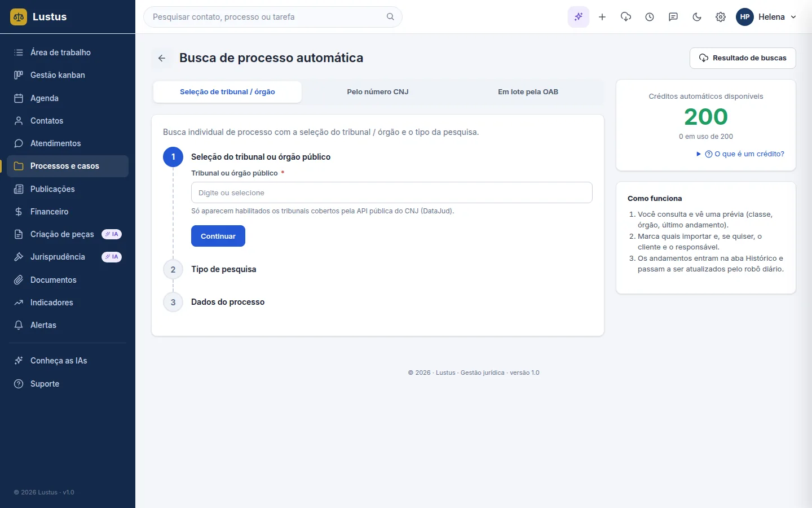
Task: Open Indicadores in sidebar
Action: pos(68,303)
